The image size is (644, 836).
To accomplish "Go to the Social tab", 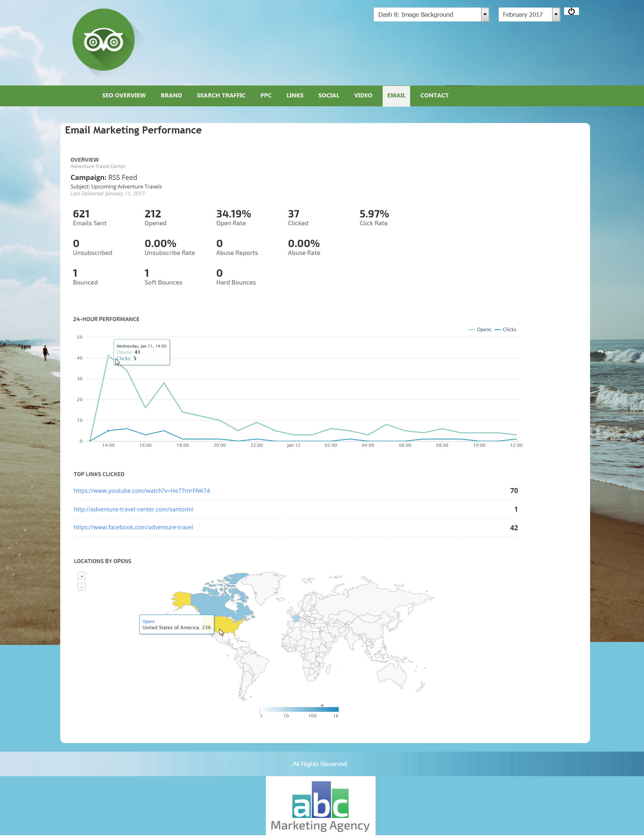I will tap(329, 95).
